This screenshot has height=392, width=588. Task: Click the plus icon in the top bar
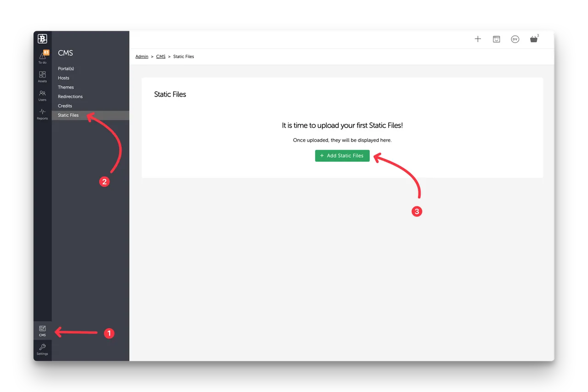[x=478, y=39]
